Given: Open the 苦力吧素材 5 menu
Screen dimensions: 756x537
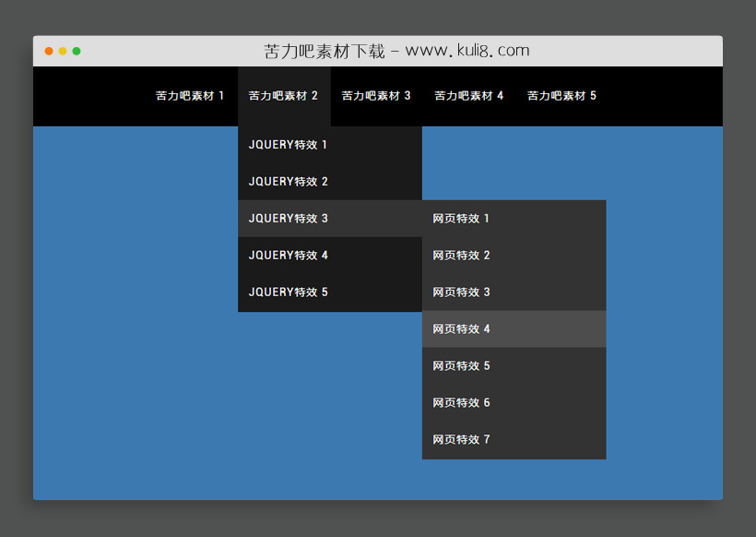Looking at the screenshot, I should coord(561,95).
